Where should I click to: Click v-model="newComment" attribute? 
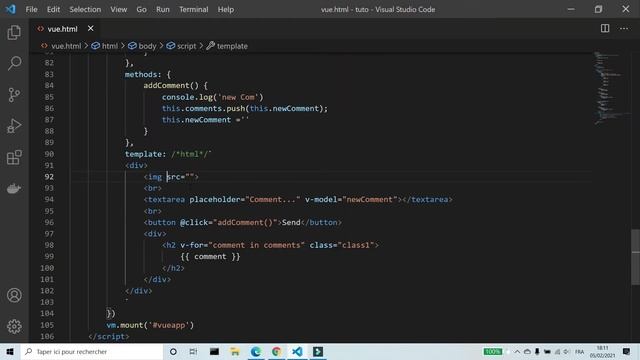pyautogui.click(x=351, y=199)
